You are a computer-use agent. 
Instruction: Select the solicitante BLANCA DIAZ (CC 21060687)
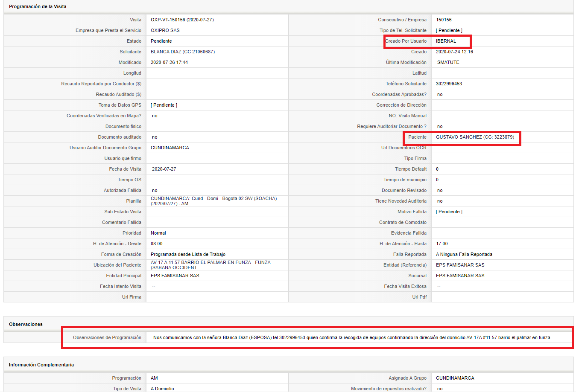[x=183, y=52]
